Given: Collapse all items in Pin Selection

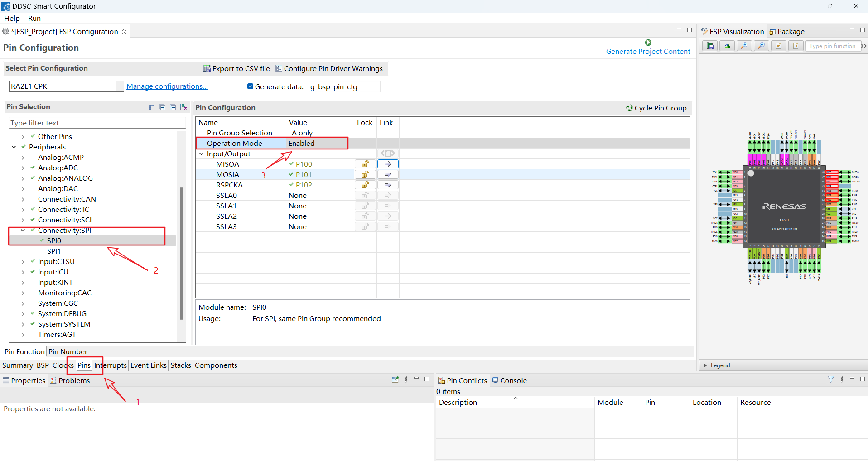Looking at the screenshot, I should [x=173, y=107].
